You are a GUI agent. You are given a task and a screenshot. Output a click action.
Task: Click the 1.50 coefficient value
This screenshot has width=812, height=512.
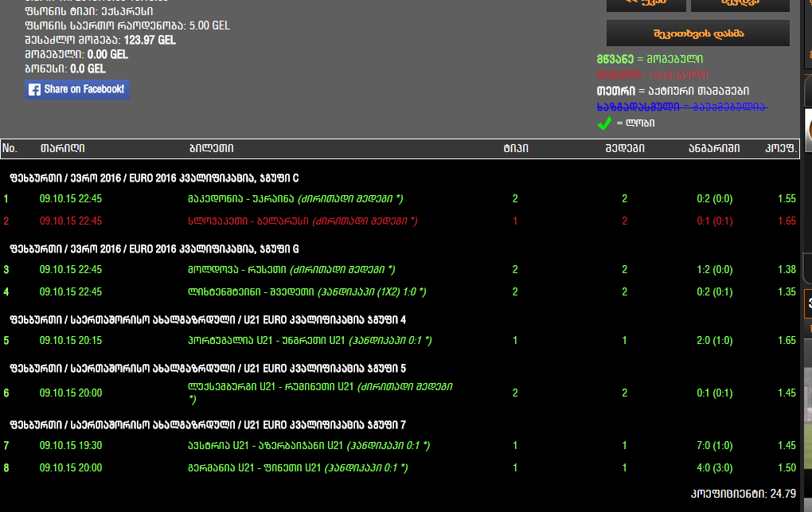tap(787, 467)
